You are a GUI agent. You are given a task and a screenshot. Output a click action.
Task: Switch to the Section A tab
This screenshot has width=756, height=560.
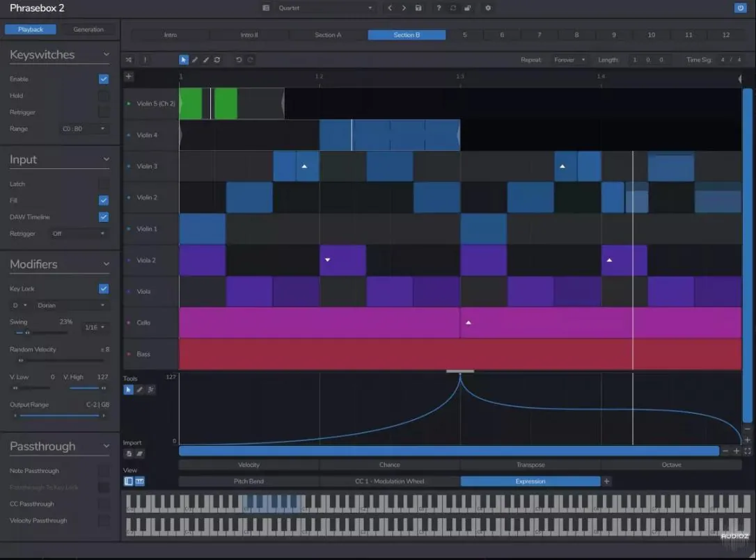click(326, 33)
